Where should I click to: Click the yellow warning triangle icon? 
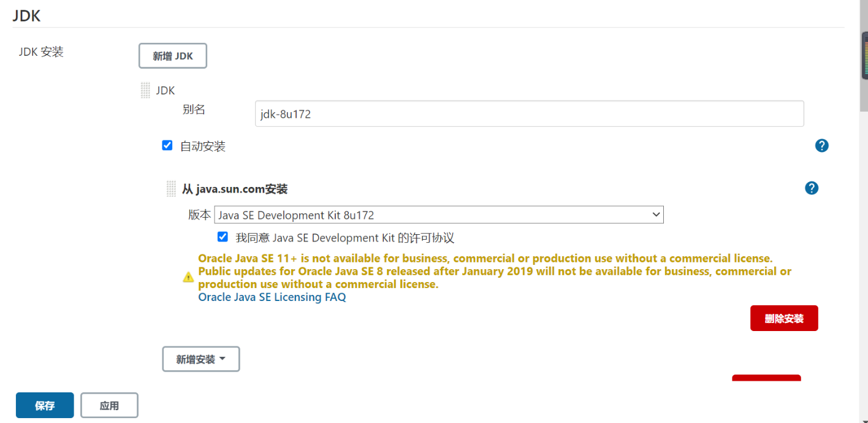pyautogui.click(x=189, y=277)
